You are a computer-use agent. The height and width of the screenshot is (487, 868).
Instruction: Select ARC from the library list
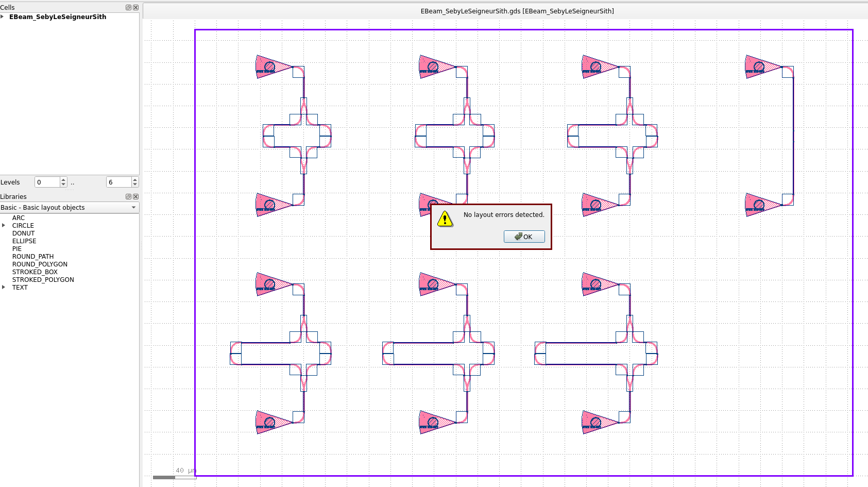[x=18, y=217]
